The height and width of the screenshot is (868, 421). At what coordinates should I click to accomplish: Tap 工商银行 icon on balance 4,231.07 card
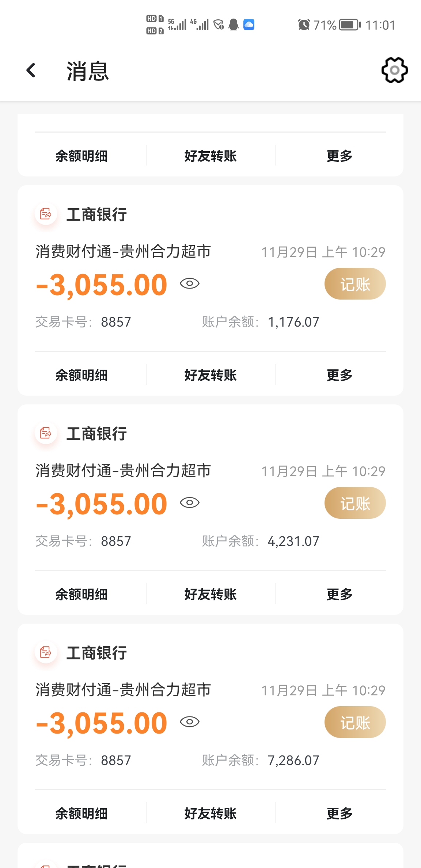[x=46, y=433]
